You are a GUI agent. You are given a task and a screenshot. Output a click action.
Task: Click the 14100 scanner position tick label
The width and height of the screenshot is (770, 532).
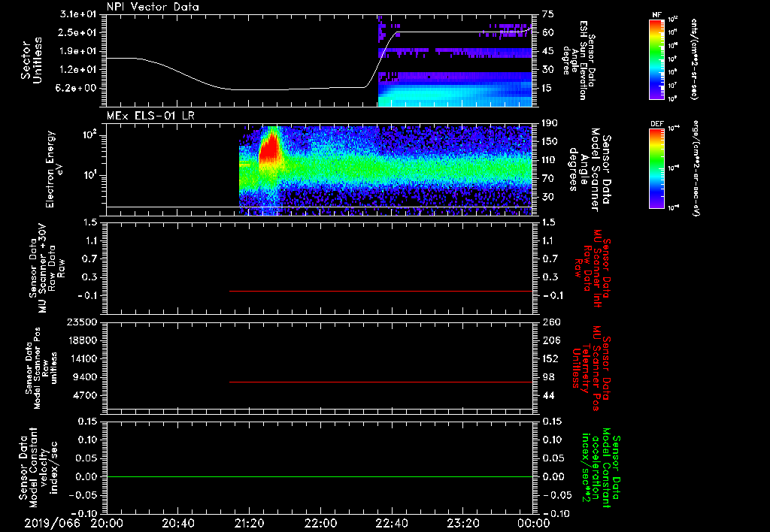tap(82, 358)
